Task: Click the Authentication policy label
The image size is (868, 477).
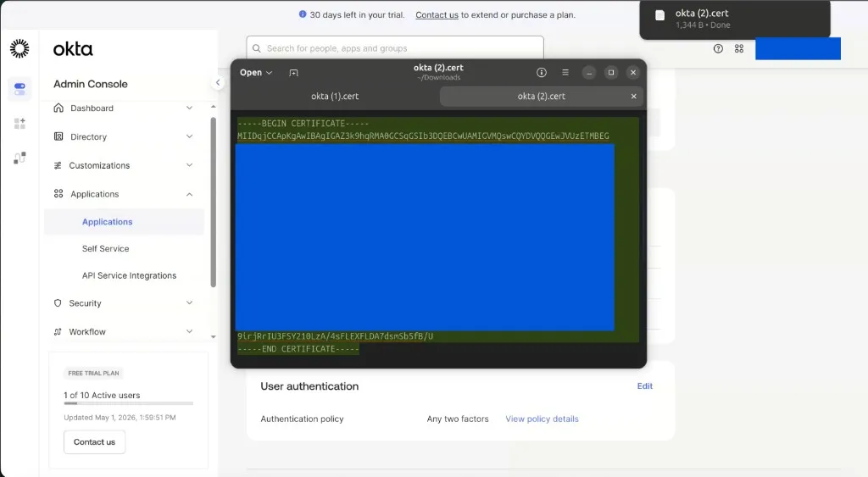Action: [303, 419]
